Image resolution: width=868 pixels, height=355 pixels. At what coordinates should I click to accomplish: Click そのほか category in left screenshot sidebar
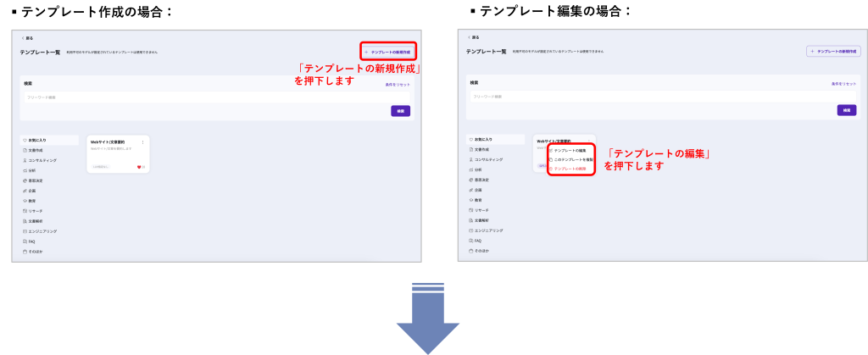tap(35, 252)
